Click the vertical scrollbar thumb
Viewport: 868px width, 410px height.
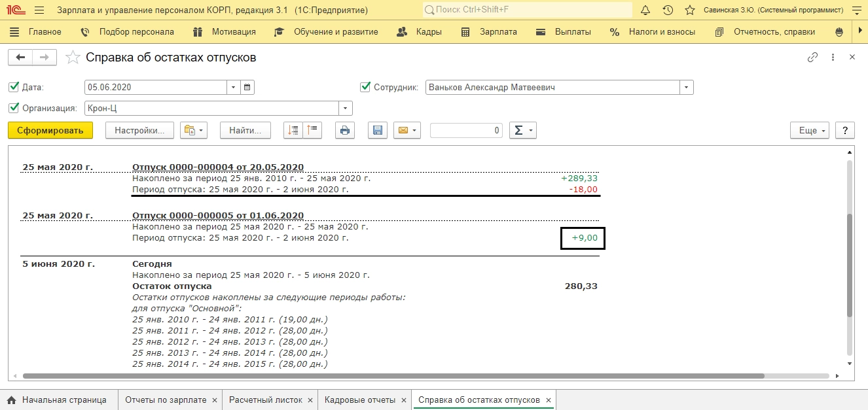pyautogui.click(x=850, y=265)
